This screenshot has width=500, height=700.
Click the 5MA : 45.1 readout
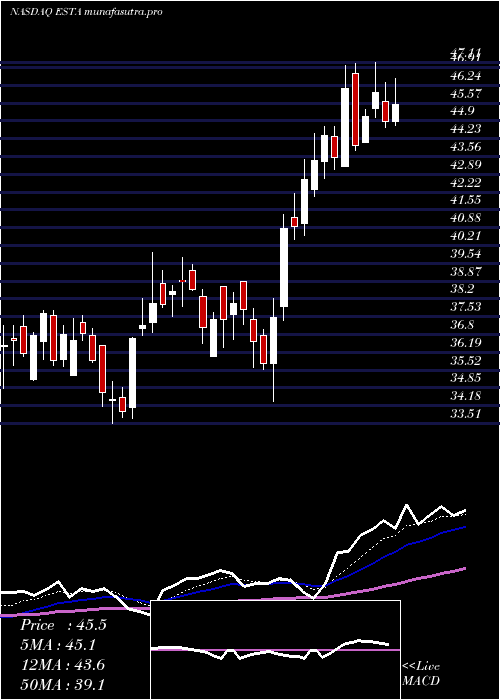(x=58, y=645)
